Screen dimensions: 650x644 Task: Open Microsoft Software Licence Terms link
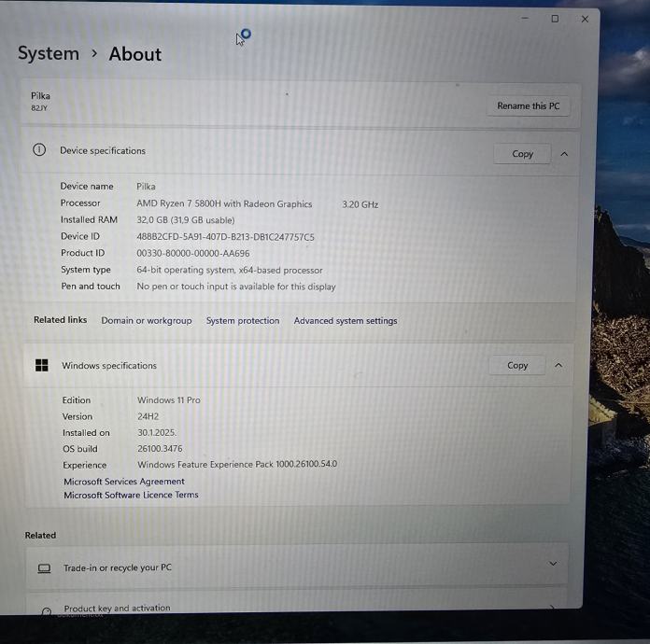coord(131,495)
